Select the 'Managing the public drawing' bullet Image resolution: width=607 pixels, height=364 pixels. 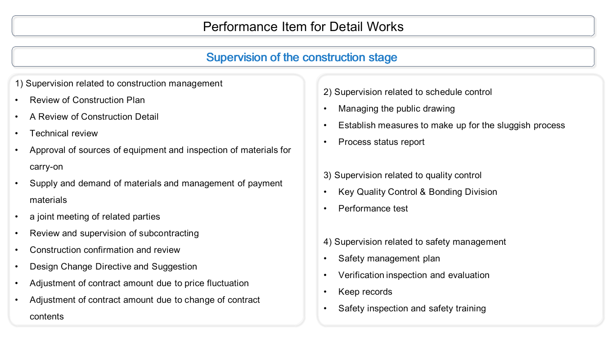396,108
